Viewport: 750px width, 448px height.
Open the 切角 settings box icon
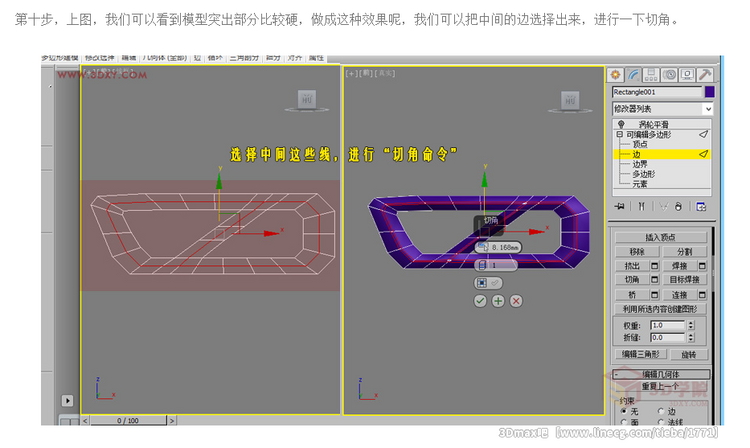[655, 280]
